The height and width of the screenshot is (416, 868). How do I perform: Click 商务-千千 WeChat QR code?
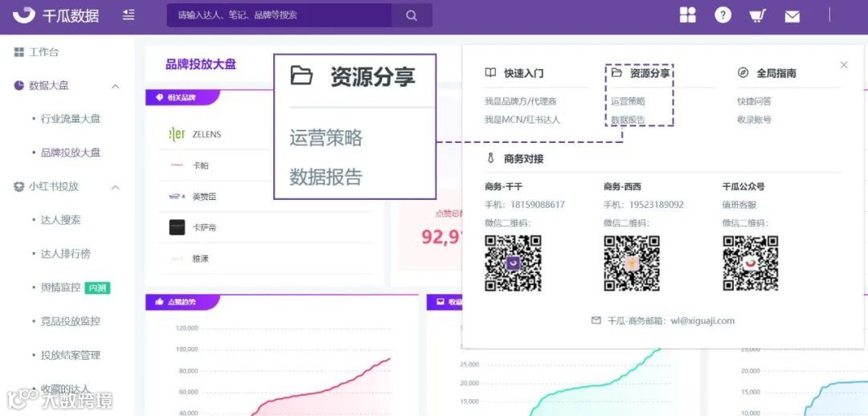click(513, 263)
